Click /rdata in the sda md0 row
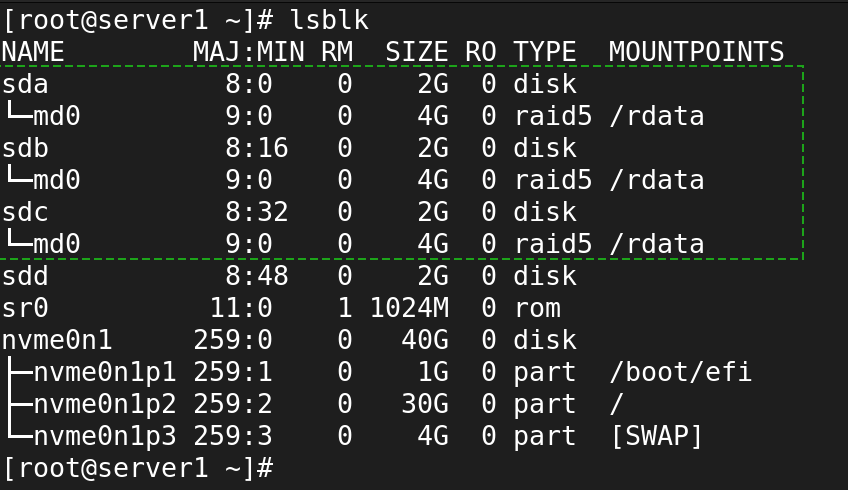This screenshot has height=490, width=848. 657,116
